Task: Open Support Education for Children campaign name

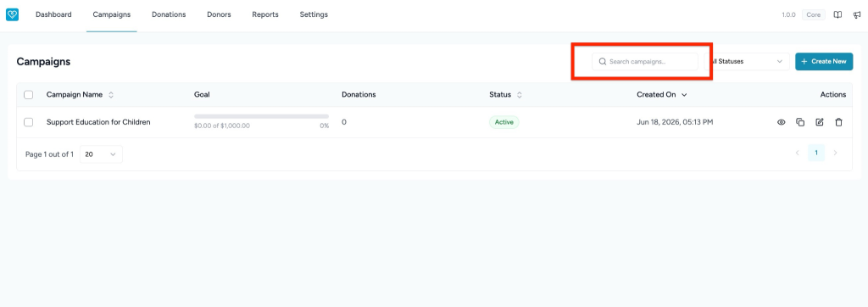Action: [98, 122]
